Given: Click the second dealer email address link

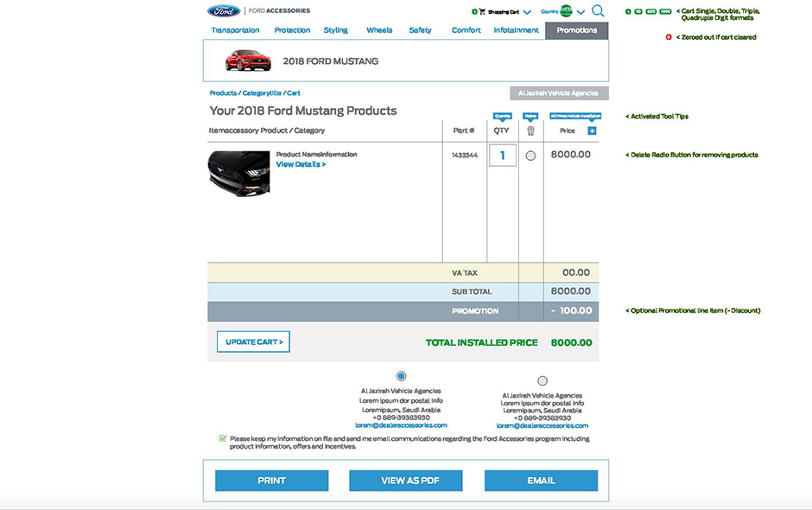Looking at the screenshot, I should tap(542, 425).
